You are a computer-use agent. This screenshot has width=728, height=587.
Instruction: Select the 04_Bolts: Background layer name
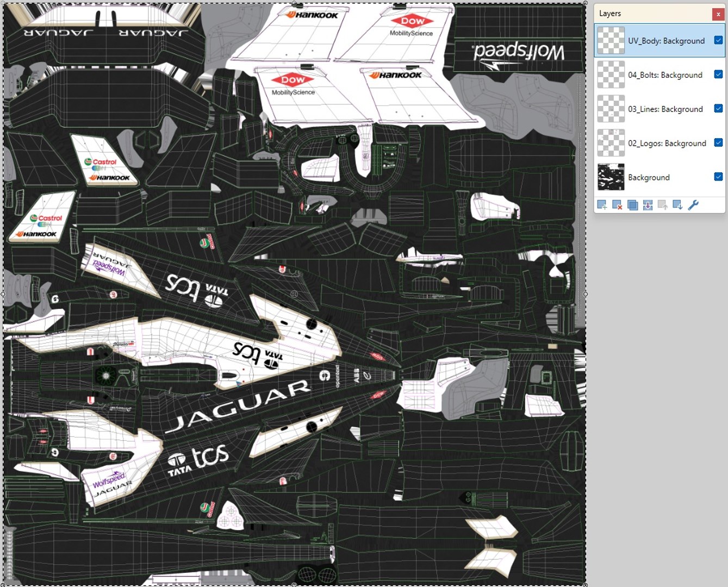pyautogui.click(x=665, y=75)
